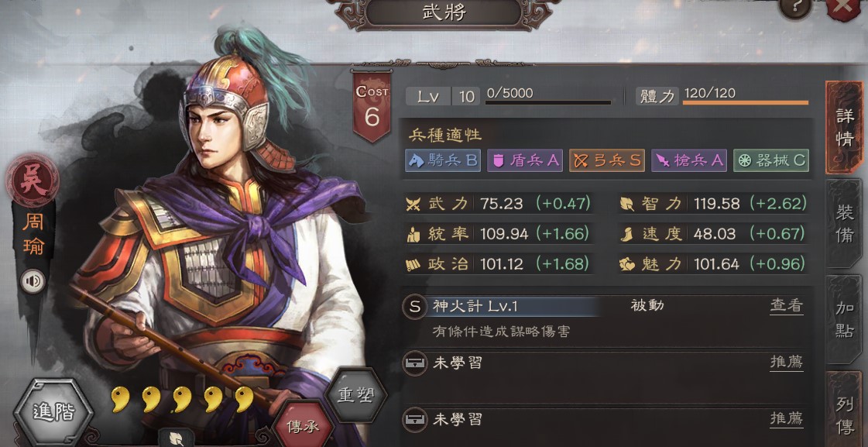Switch to the 詳情 details tab
The image size is (868, 447).
844,128
